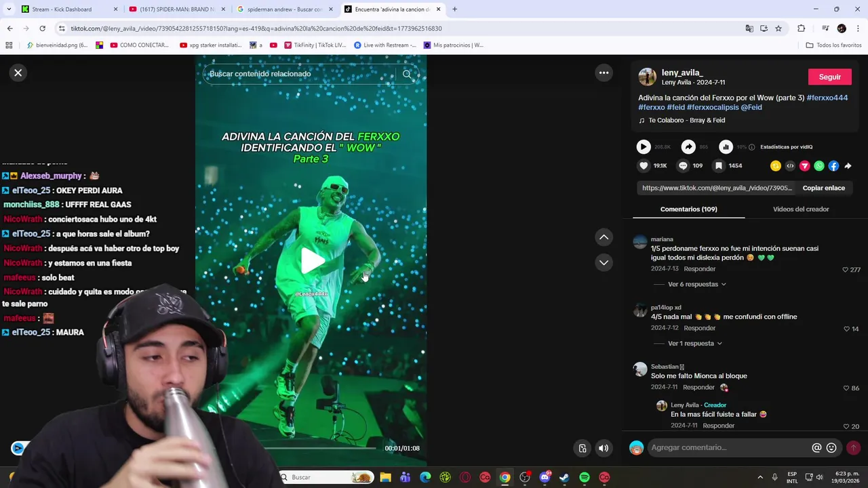Open the #ferxxocalipsis hashtag
Viewport: 868px width, 488px height.
point(713,107)
